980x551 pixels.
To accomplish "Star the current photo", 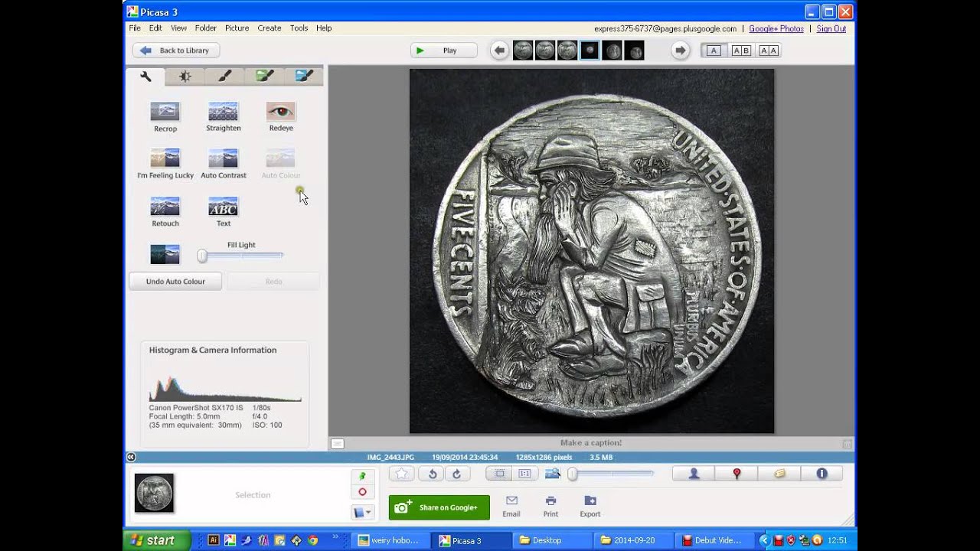I will (x=402, y=474).
